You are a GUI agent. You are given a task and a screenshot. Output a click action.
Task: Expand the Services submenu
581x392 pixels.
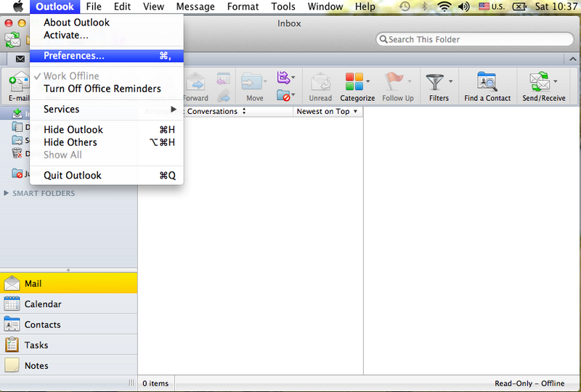(106, 110)
